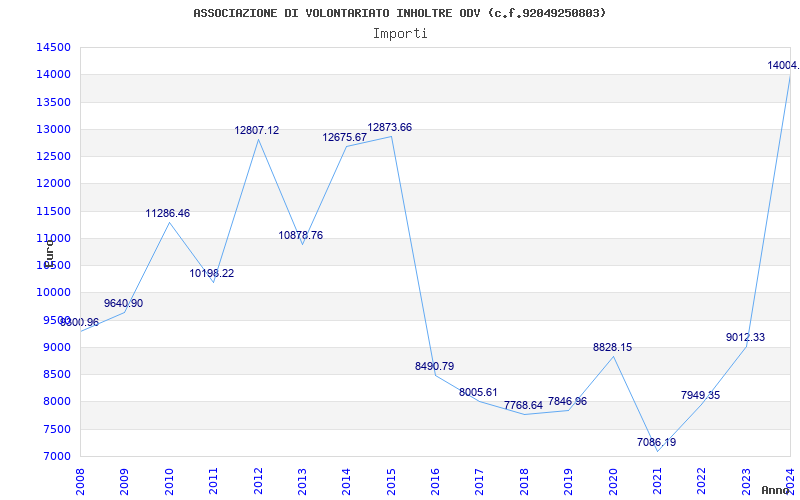
Task: Click the 9012.33 data label
Action: [x=745, y=338]
